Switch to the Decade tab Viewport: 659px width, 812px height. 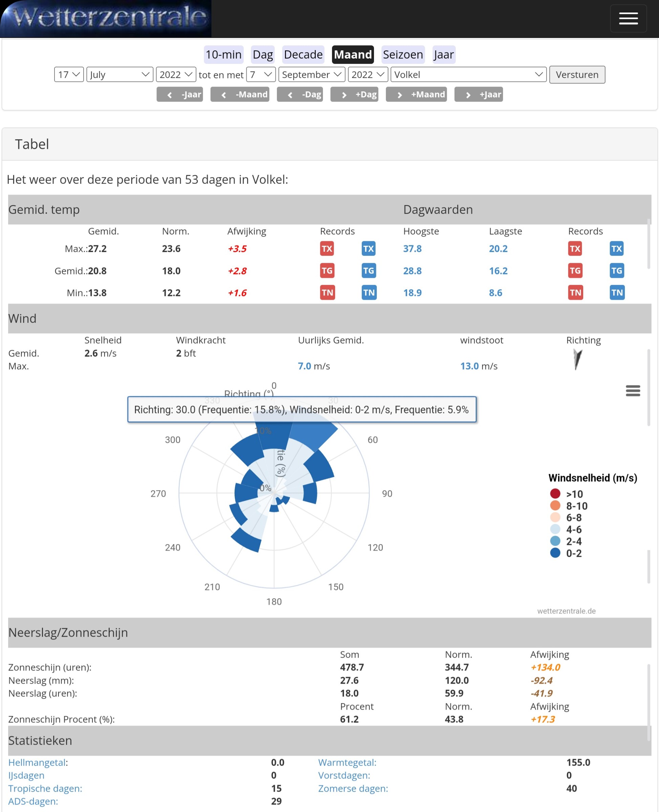tap(303, 54)
